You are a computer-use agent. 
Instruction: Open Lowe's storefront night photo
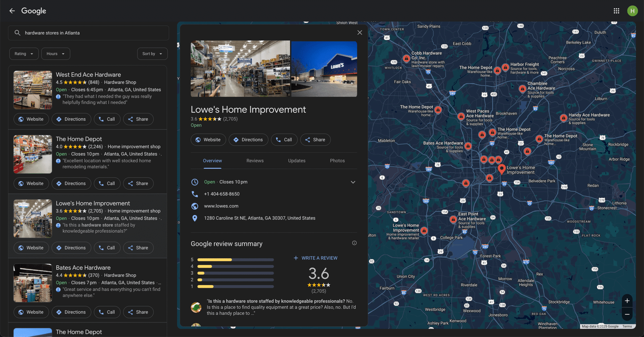[x=324, y=69]
